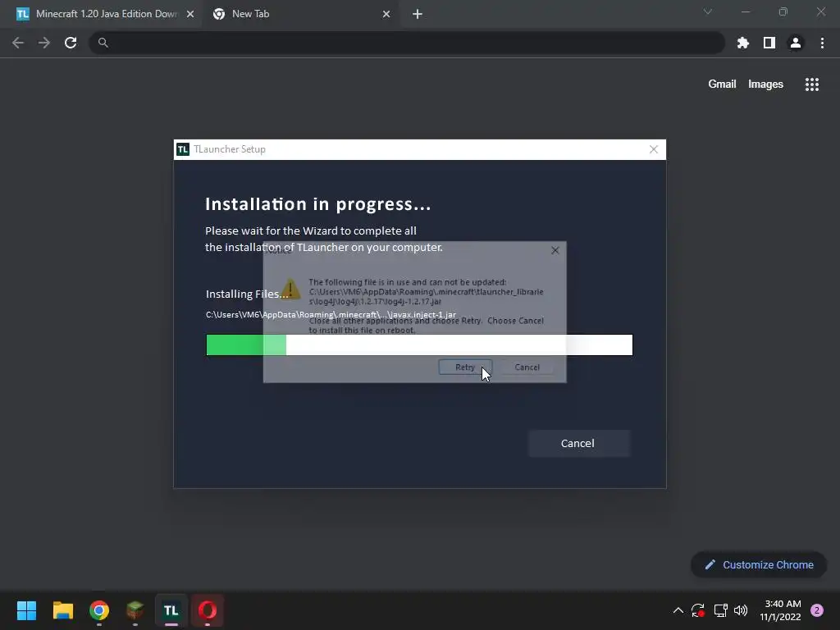Viewport: 840px width, 630px height.
Task: Minimize the Chrome window
Action: click(745, 11)
